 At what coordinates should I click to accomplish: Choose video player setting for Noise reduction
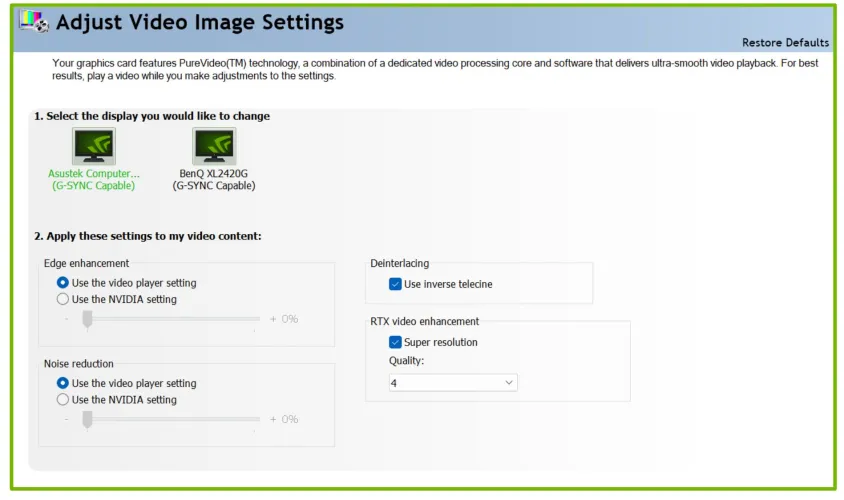64,383
